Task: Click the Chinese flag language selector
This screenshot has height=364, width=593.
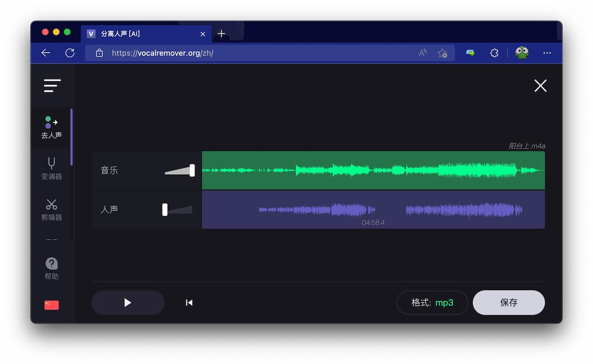Action: click(x=51, y=305)
